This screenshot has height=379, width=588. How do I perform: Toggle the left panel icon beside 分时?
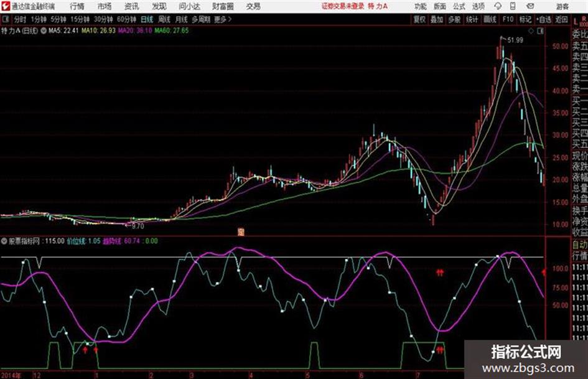(x=6, y=19)
